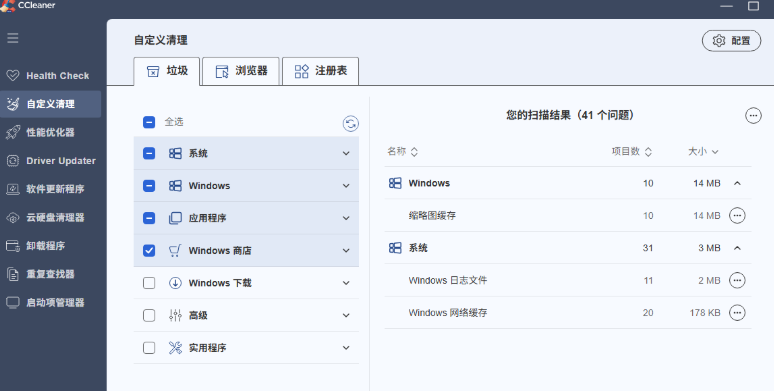Collapse the 系统 results group
The height and width of the screenshot is (391, 774).
pos(737,248)
